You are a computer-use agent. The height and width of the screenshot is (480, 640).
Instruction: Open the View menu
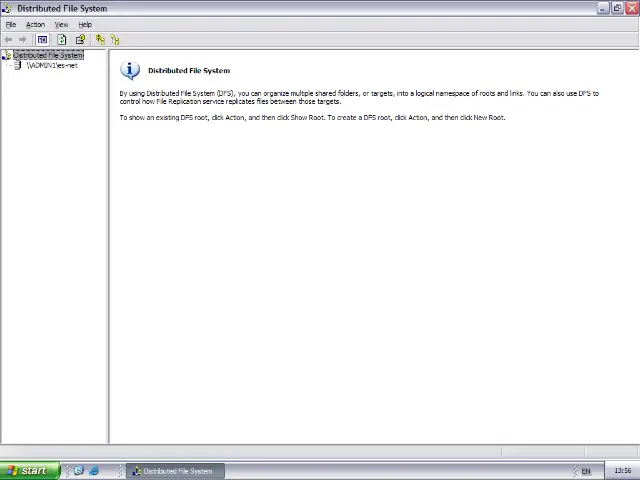pos(61,25)
